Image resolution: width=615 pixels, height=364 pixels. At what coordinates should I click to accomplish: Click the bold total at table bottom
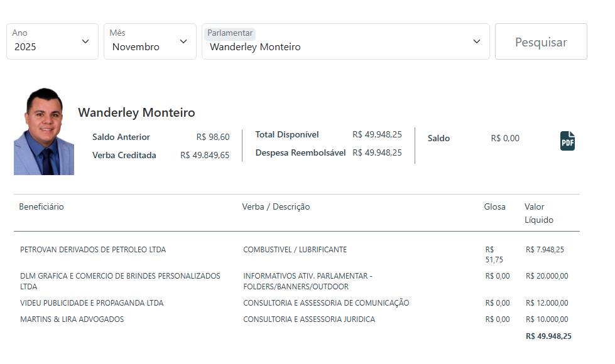548,336
